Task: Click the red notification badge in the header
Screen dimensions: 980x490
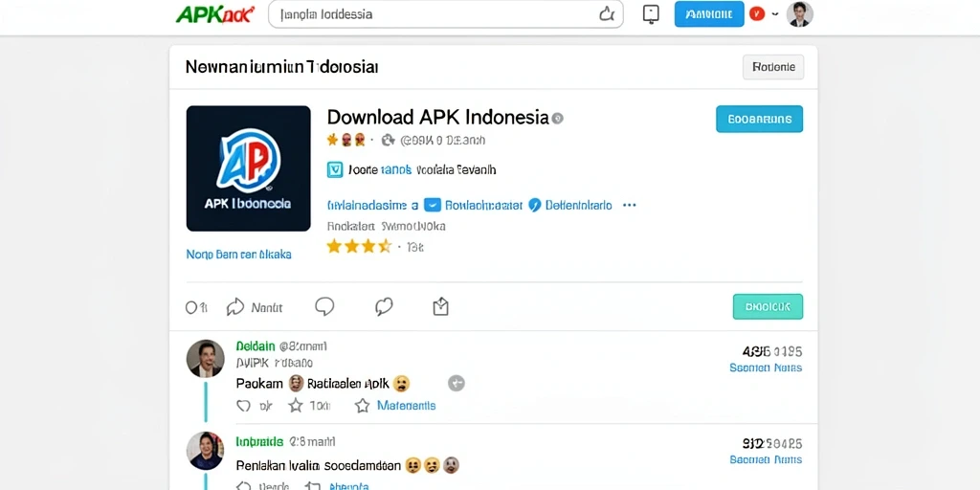Action: click(757, 13)
